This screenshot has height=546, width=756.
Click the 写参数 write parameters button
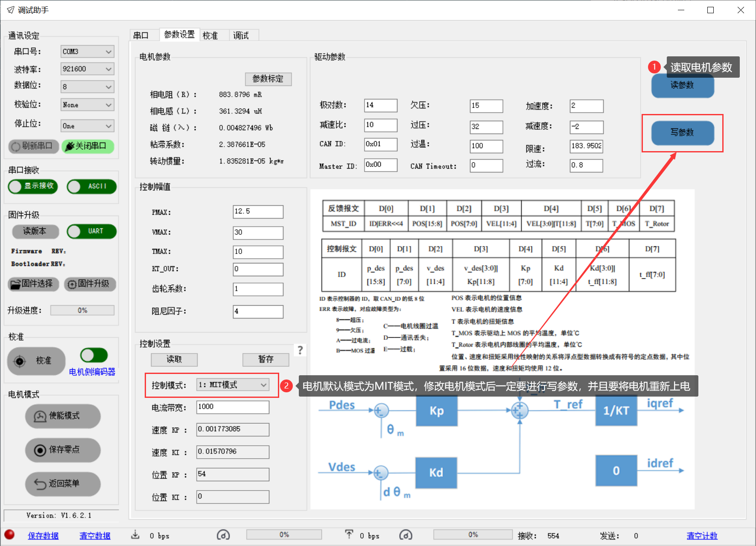point(682,133)
